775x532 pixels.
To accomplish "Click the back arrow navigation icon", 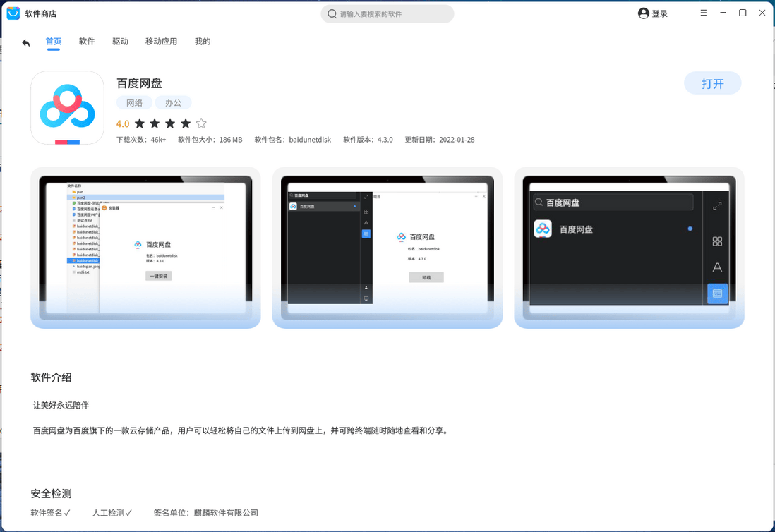I will (x=25, y=42).
